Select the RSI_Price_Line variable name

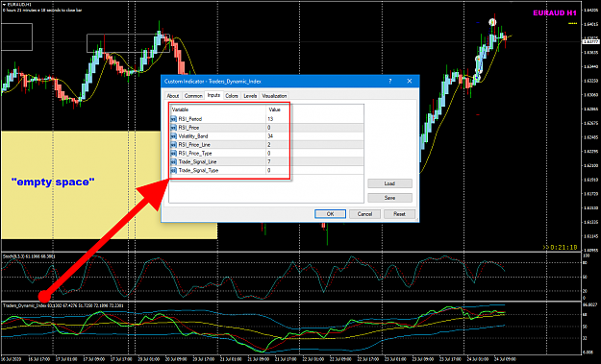pyautogui.click(x=194, y=145)
